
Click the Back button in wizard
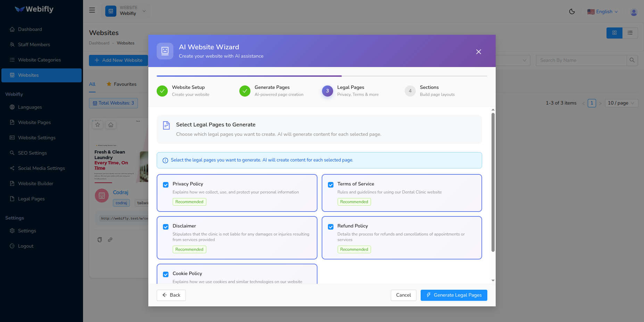[171, 295]
